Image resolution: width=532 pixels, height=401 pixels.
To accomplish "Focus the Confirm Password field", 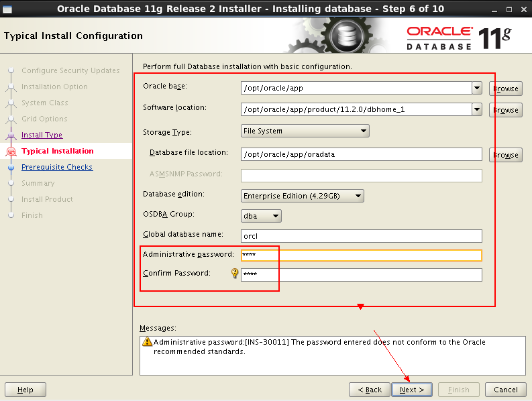I will pyautogui.click(x=362, y=274).
